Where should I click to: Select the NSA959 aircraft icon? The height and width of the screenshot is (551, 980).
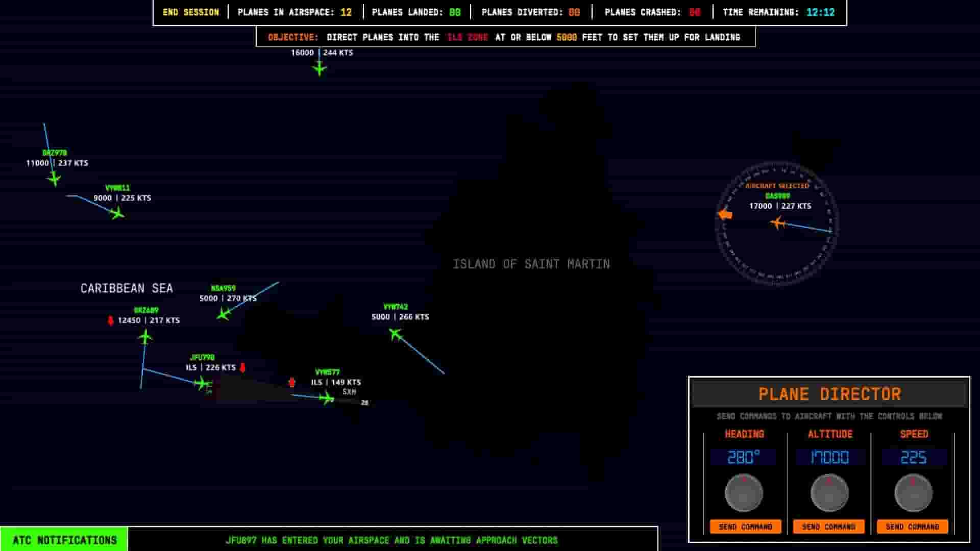point(223,315)
